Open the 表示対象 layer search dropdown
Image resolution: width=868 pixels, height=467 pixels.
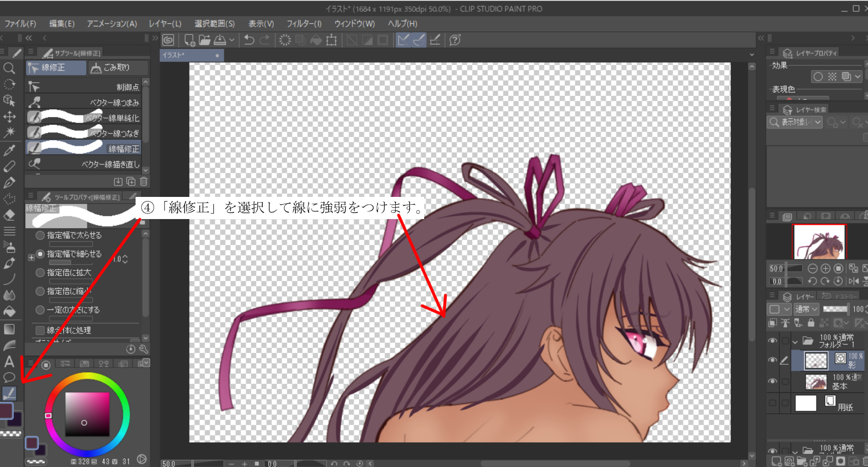pyautogui.click(x=796, y=122)
